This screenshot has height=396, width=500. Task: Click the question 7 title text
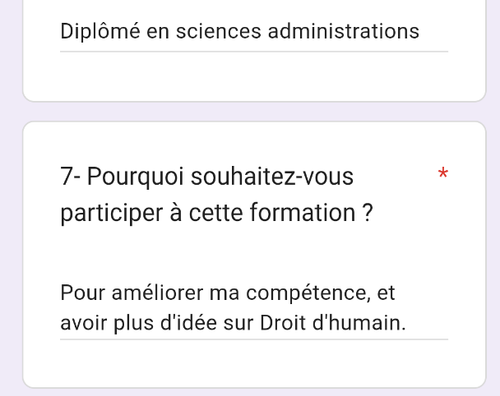click(217, 194)
